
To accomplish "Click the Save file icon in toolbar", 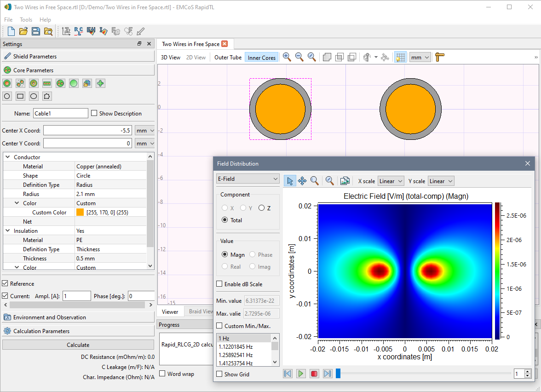I will coord(35,31).
